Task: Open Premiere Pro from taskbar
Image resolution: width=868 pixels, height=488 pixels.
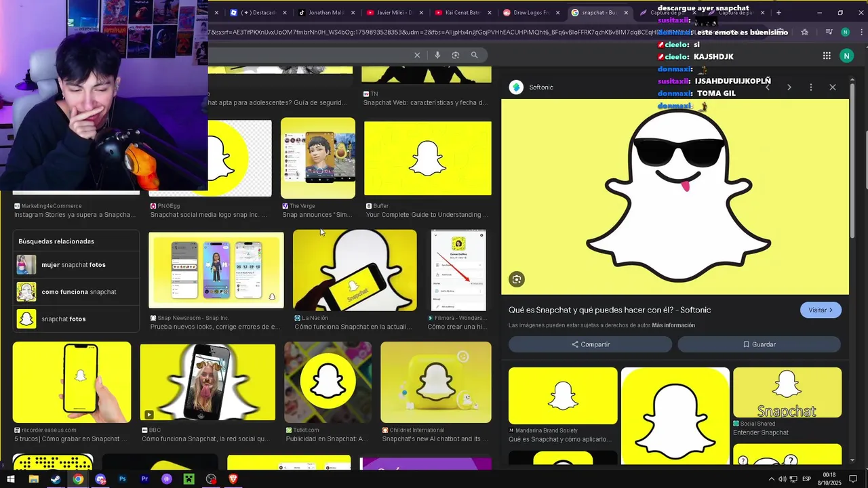Action: coord(144,479)
